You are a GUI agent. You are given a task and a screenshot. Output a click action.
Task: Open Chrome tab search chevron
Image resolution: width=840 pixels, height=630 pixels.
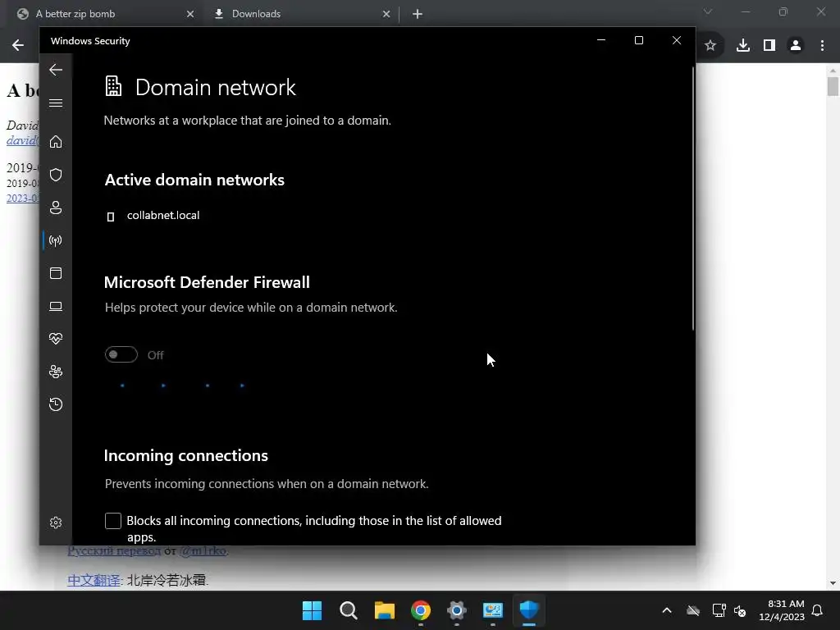click(708, 11)
